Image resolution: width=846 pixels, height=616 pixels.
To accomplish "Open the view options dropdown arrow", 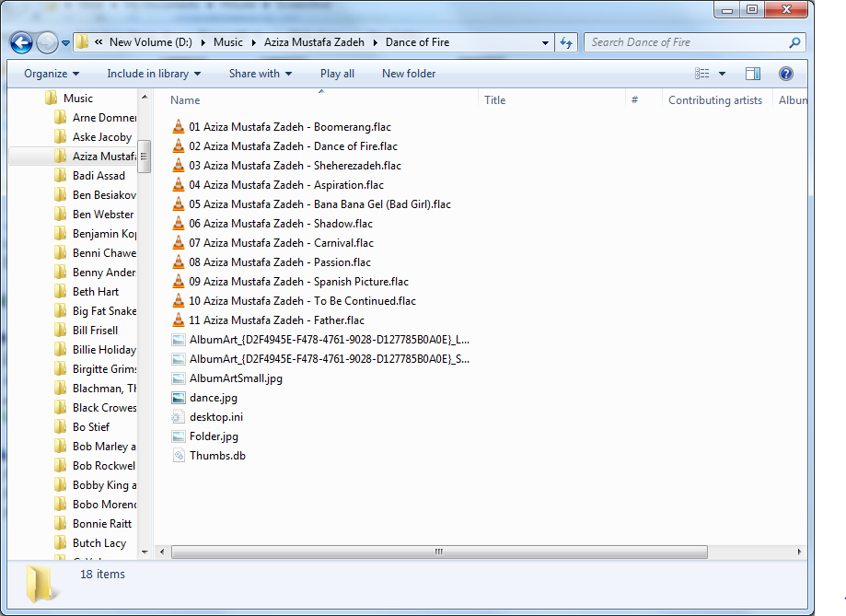I will click(x=722, y=74).
